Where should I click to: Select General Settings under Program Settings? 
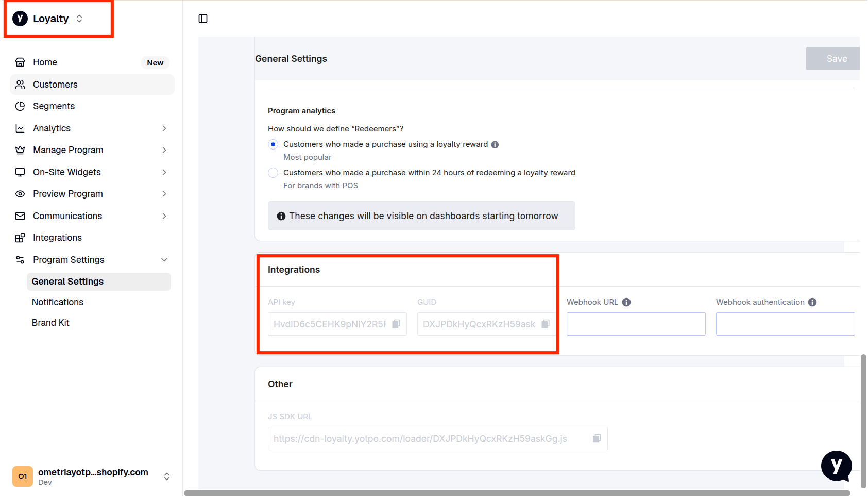coord(99,282)
